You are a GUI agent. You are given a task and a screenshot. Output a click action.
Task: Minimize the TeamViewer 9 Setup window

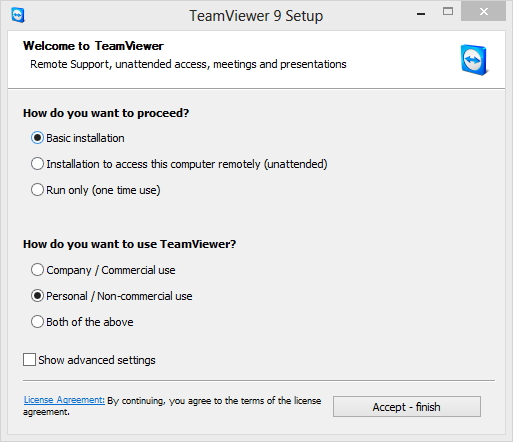tap(421, 14)
